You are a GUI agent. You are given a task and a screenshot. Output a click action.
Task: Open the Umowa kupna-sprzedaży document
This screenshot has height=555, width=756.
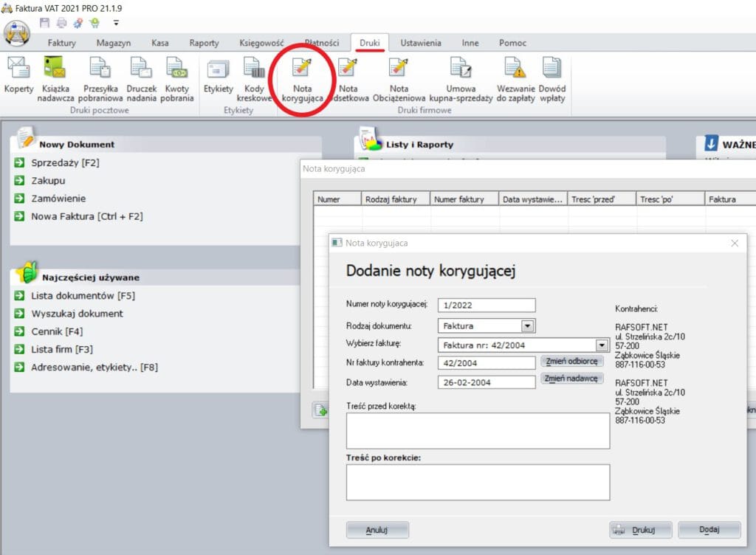point(461,69)
